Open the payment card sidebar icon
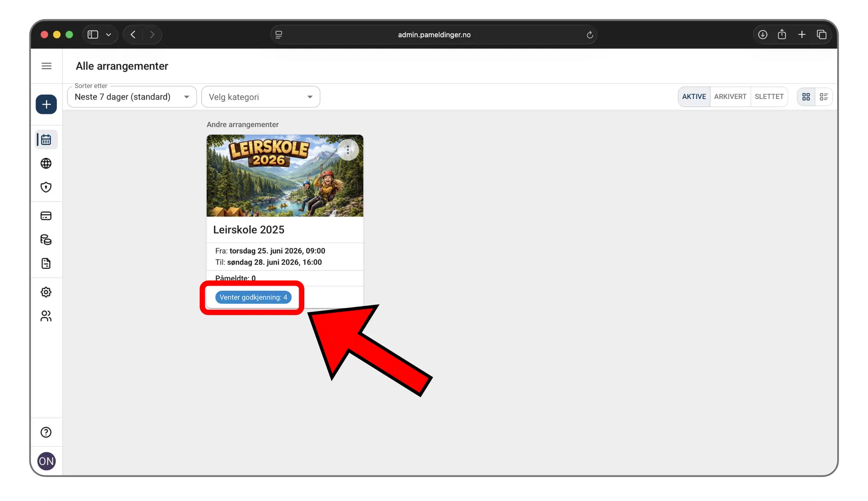The height and width of the screenshot is (501, 868). pyautogui.click(x=46, y=216)
